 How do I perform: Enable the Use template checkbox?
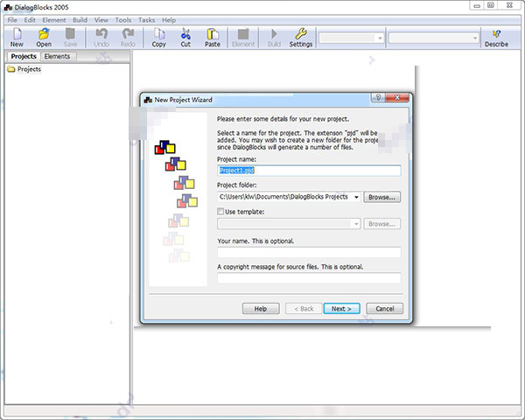coord(220,212)
